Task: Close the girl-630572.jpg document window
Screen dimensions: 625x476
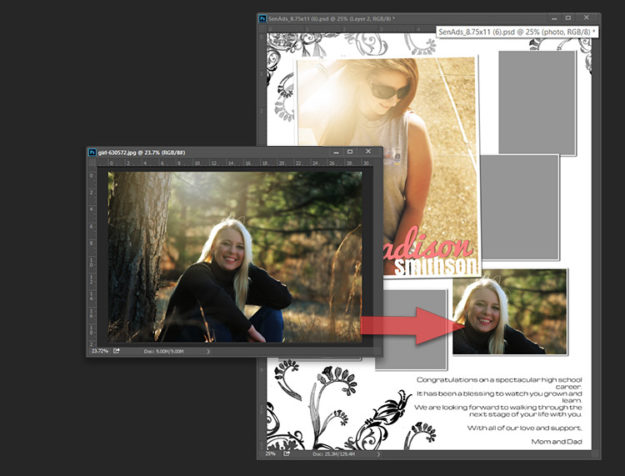Action: [367, 152]
